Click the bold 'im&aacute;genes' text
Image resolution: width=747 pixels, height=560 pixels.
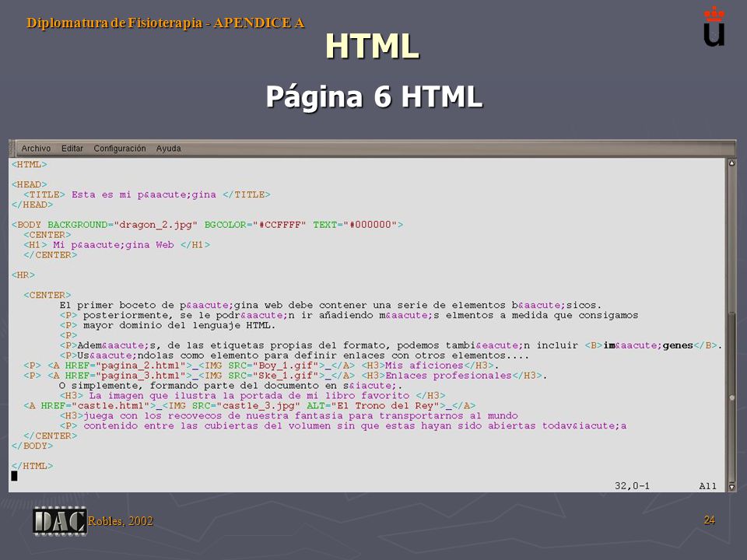tap(648, 345)
